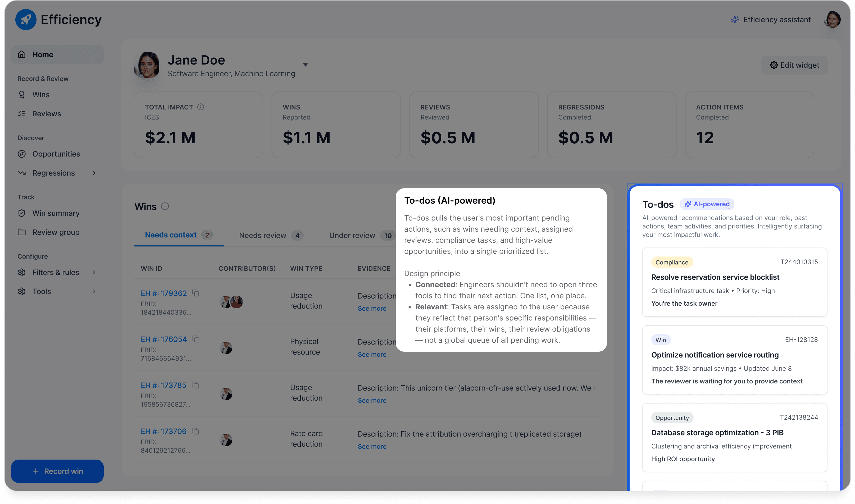
Task: Click the Total Impact $2.1 M card
Action: [x=198, y=125]
